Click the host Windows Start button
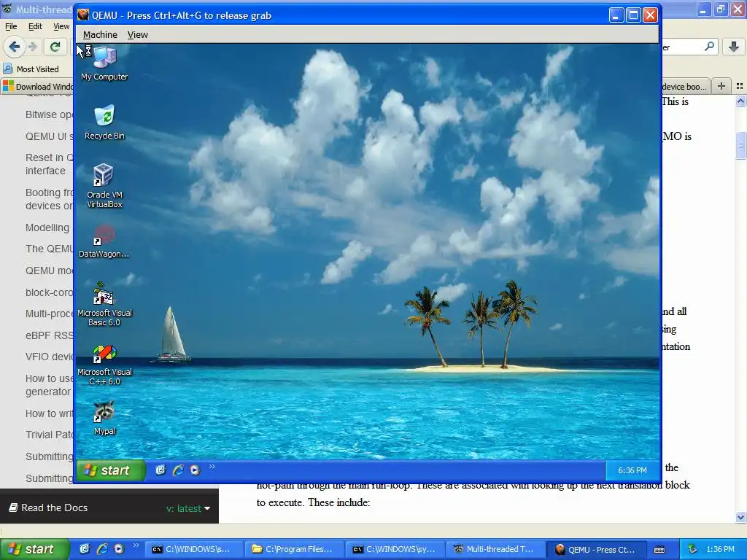The image size is (747, 560). point(35,550)
